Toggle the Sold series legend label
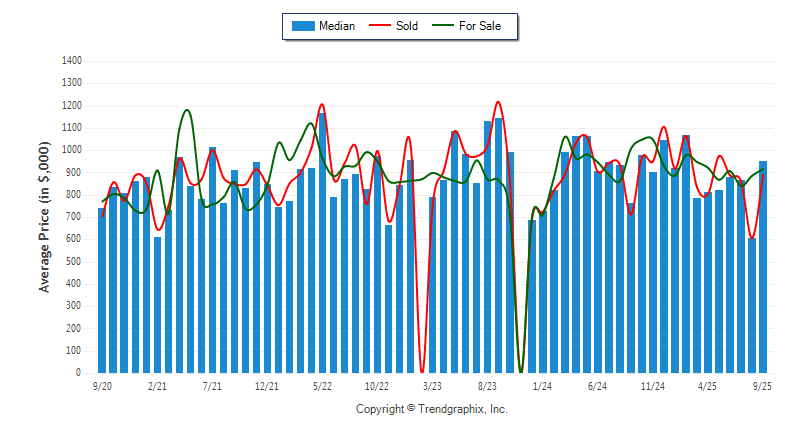This screenshot has height=434, width=800. (x=406, y=26)
